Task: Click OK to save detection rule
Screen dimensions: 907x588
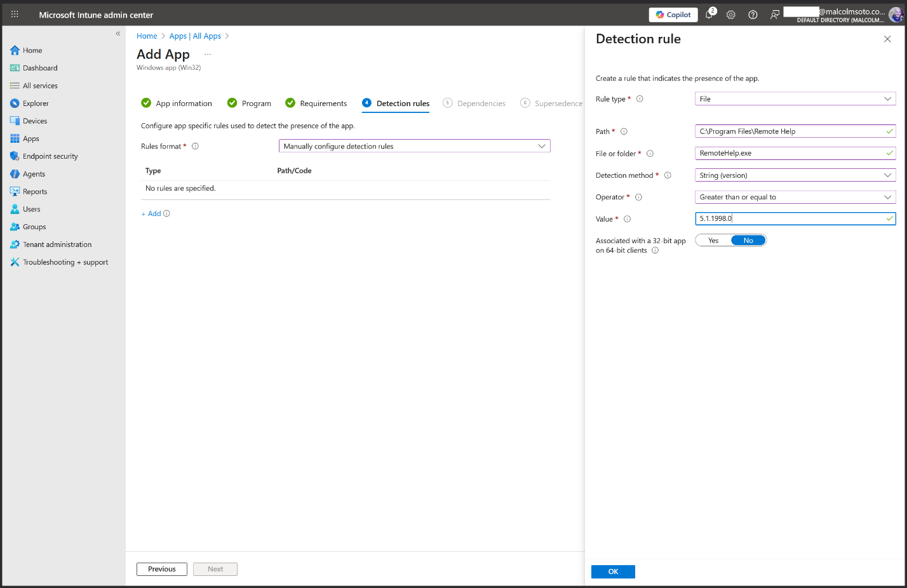Action: click(613, 571)
